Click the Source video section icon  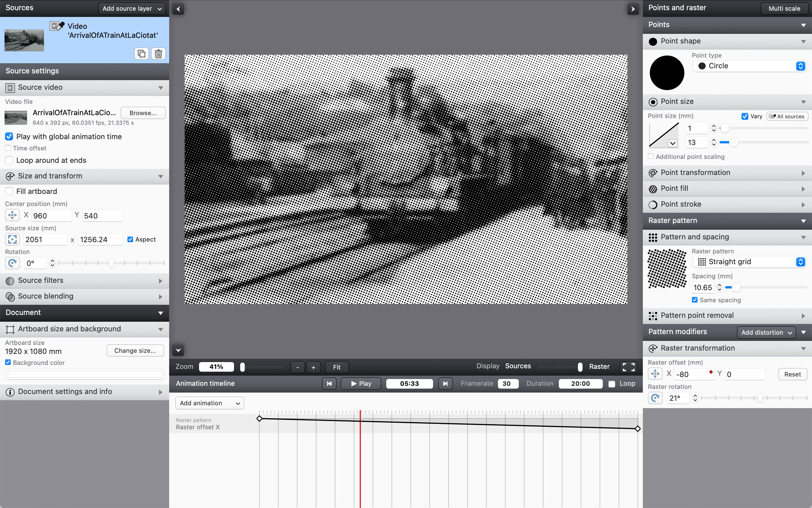point(10,88)
